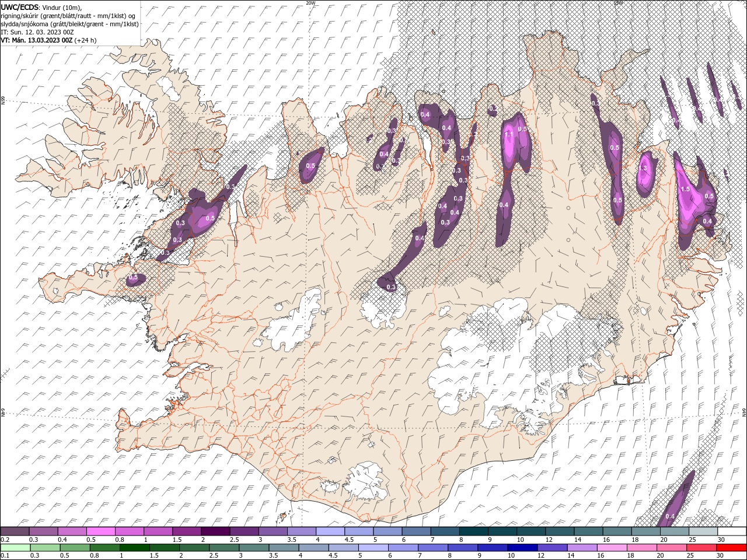747x560 pixels.
Task: Click the crimson 25 swatch in green scale
Action: (701, 548)
